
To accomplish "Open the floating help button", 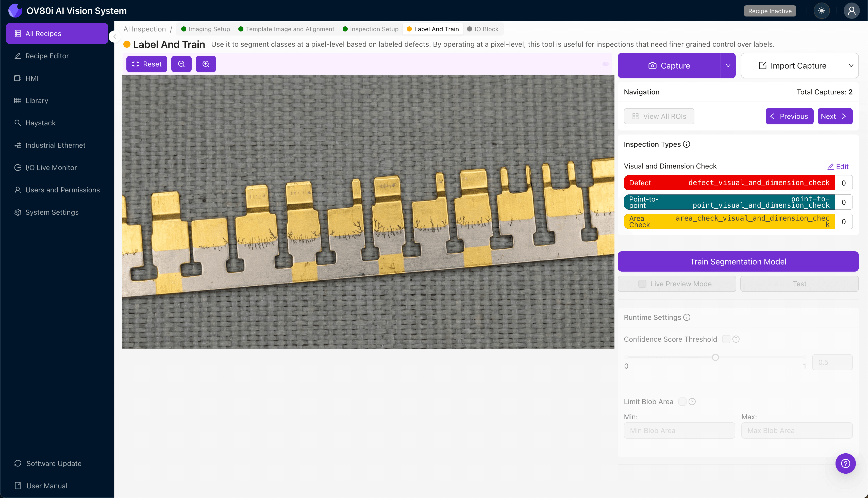I will click(845, 463).
